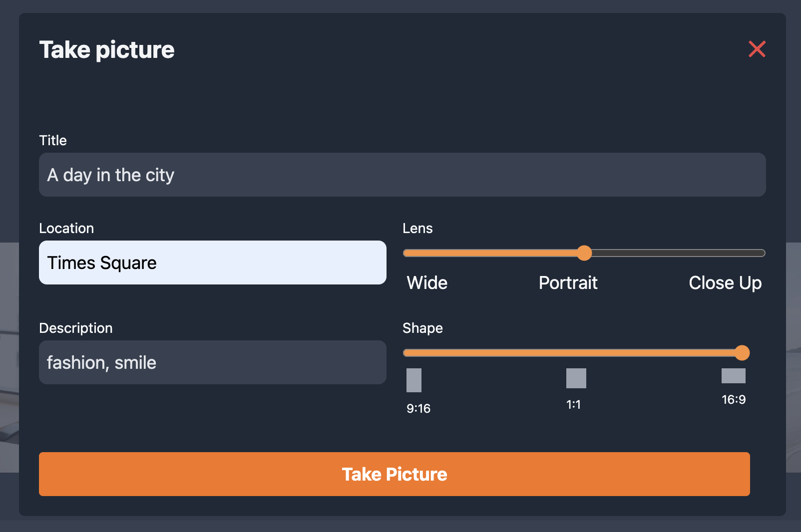801x532 pixels.
Task: Click the Description field label
Action: pyautogui.click(x=76, y=328)
